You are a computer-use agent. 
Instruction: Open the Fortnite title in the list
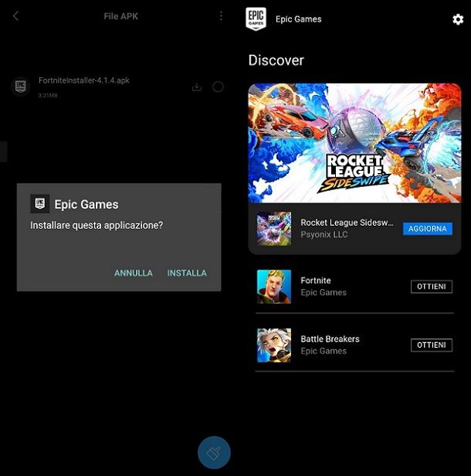tap(316, 280)
